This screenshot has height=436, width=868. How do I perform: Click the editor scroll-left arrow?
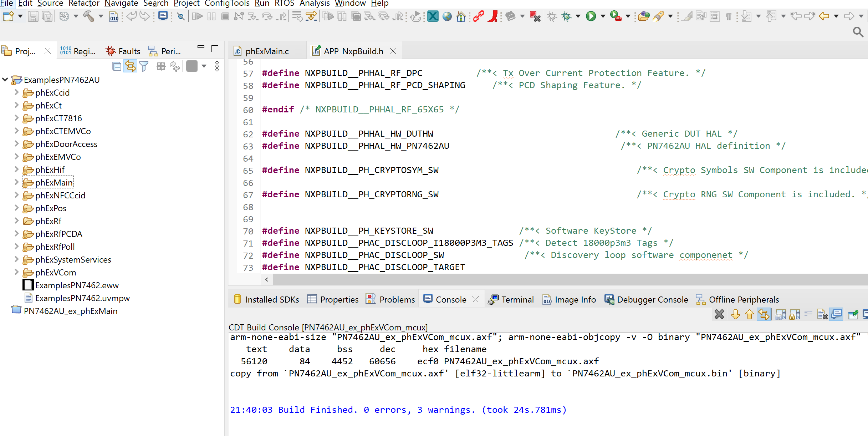267,279
